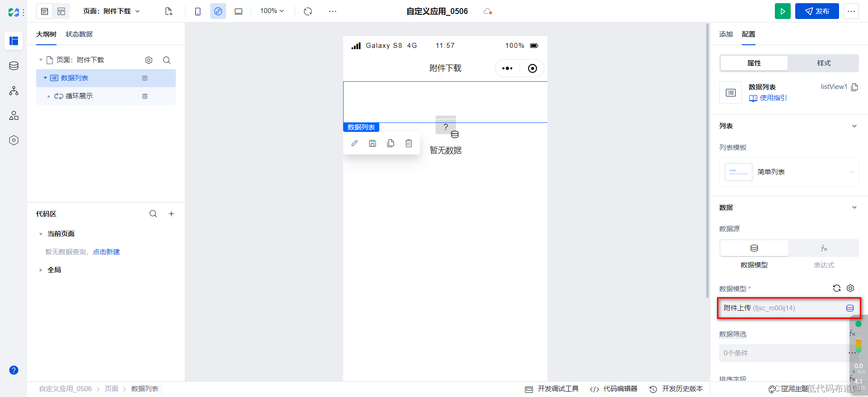Click the 发布 publish button
Viewport: 868px width, 397px height.
point(817,11)
